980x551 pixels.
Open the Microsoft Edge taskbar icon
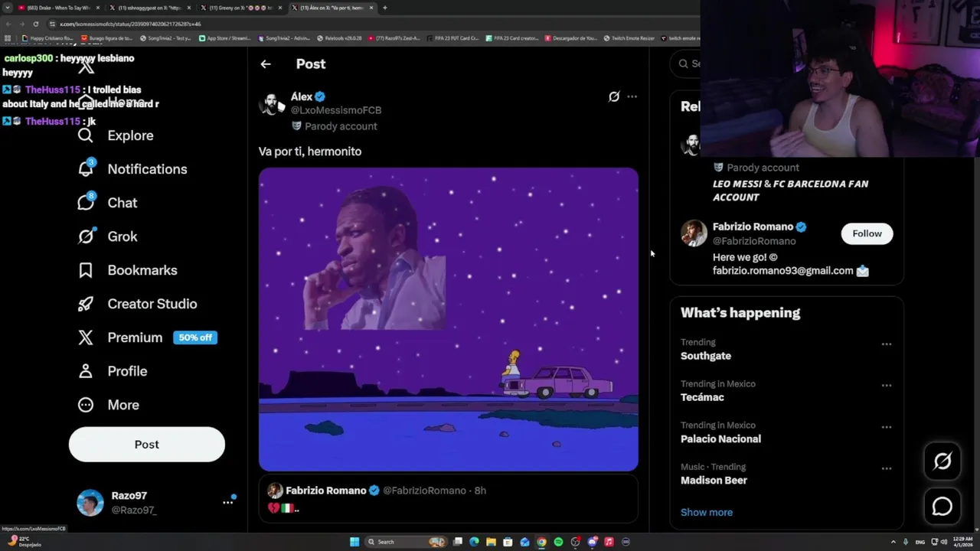[x=474, y=542]
